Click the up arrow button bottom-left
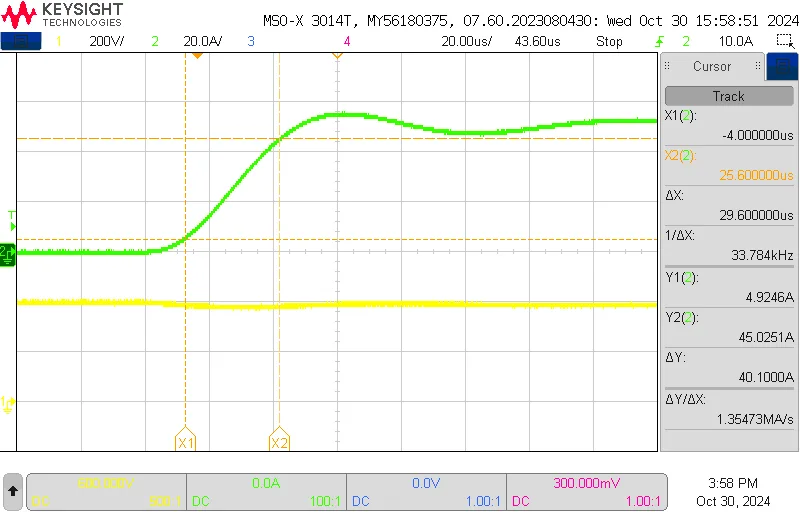Screen dimensions: 800x512 point(13,492)
